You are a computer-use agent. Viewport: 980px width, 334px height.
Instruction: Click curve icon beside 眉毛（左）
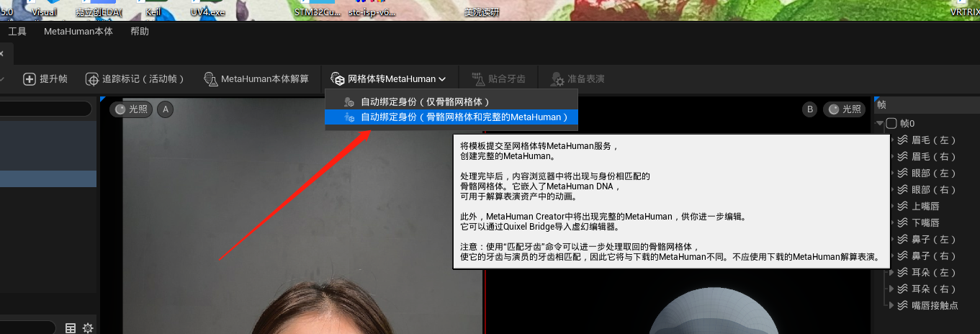(x=903, y=140)
